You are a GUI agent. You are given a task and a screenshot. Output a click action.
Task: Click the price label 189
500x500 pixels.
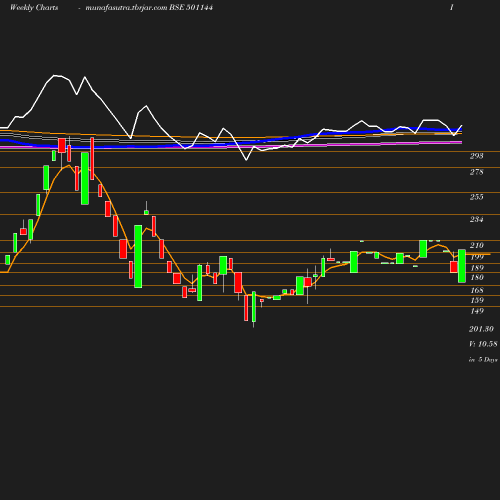[477, 268]
